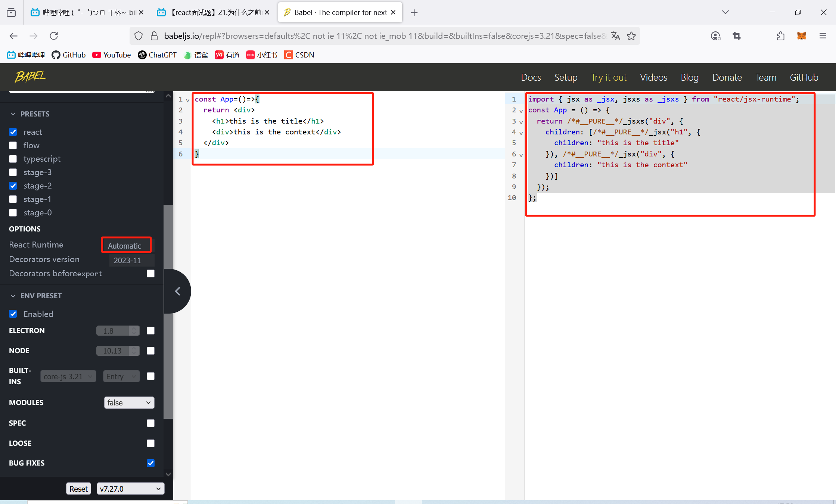
Task: Open MetaMask fox extension icon
Action: pos(801,36)
